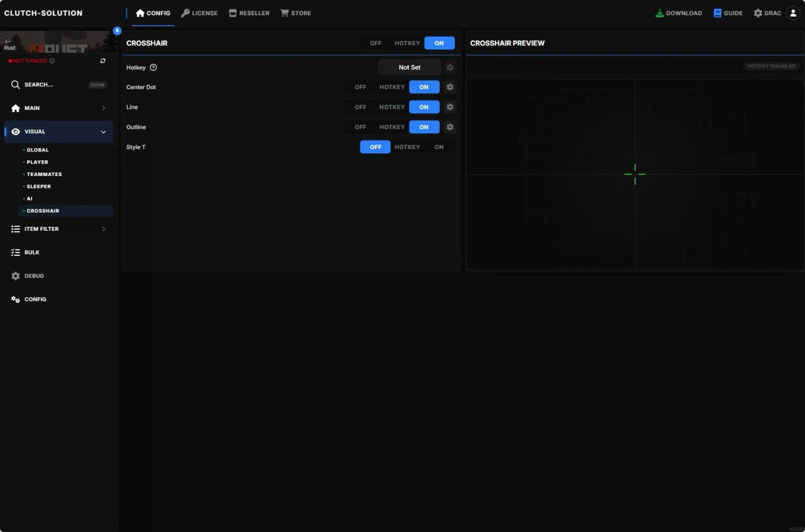Click the sync refresh icon
The width and height of the screenshot is (805, 532).
click(103, 61)
